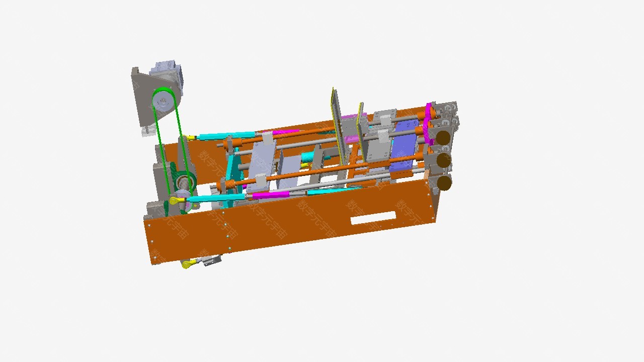The width and height of the screenshot is (644, 362).
Task: Click the magenta sleeve on the upper rod
Action: click(285, 132)
